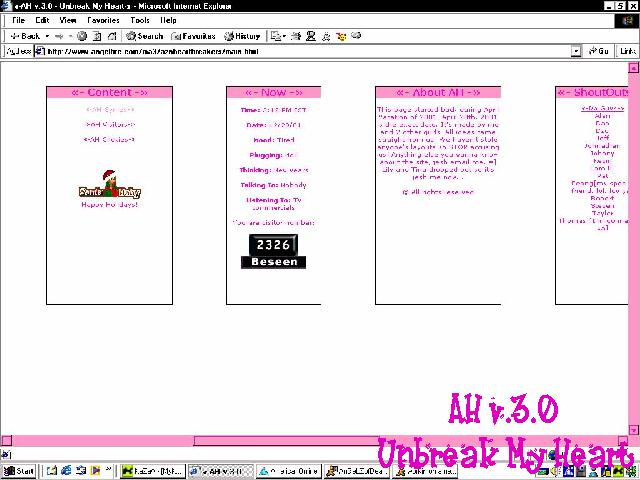Open the Windows Start menu
640x480 pixels.
click(20, 470)
